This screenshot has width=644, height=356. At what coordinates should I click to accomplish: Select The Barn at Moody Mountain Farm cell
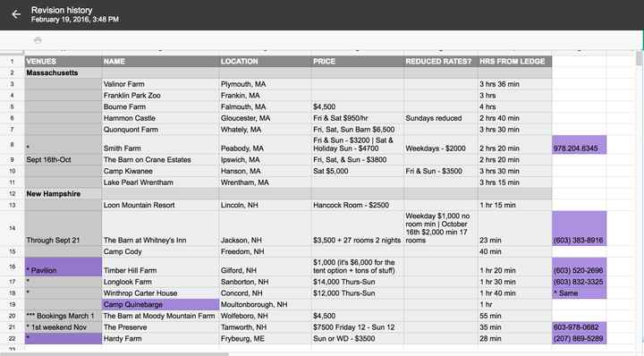pyautogui.click(x=160, y=316)
